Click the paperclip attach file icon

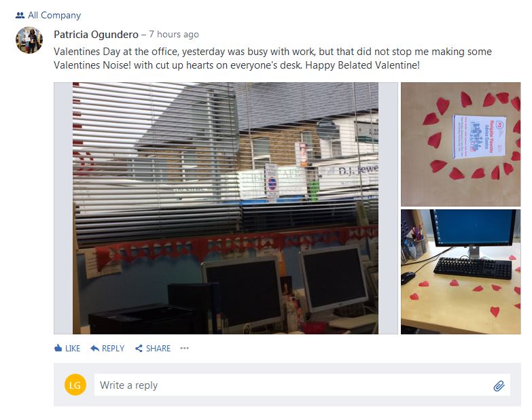(499, 385)
